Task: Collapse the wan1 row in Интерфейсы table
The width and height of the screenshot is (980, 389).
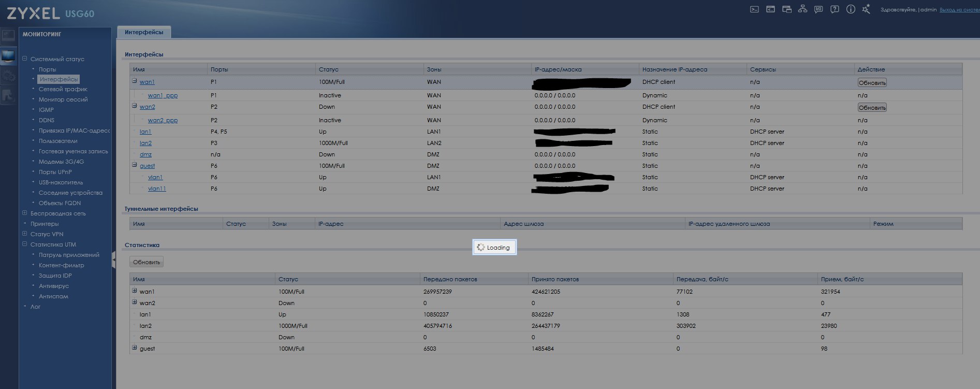Action: [x=135, y=81]
